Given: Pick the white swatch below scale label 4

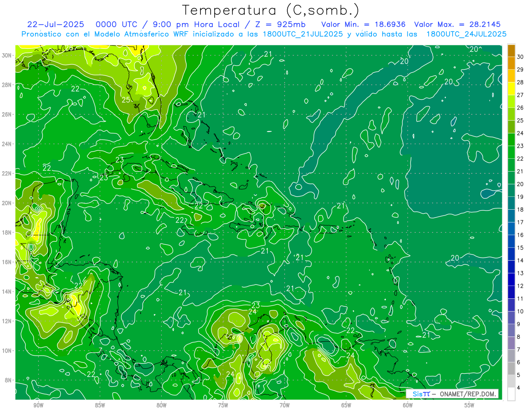Looking at the screenshot, I should 511,394.
